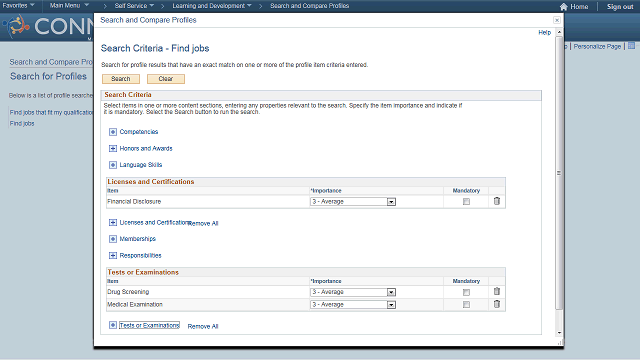Image resolution: width=640 pixels, height=360 pixels.
Task: Mark Drug Screening as mandatory
Action: [x=466, y=292]
